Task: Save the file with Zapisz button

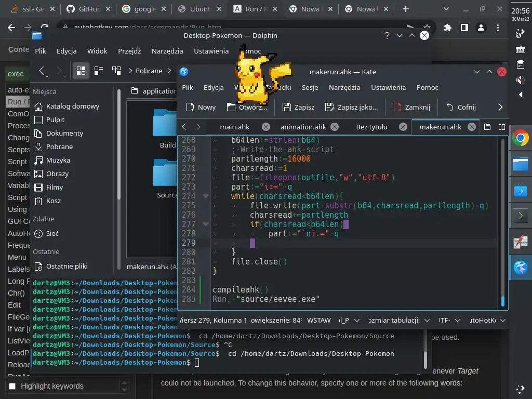Action: [299, 107]
